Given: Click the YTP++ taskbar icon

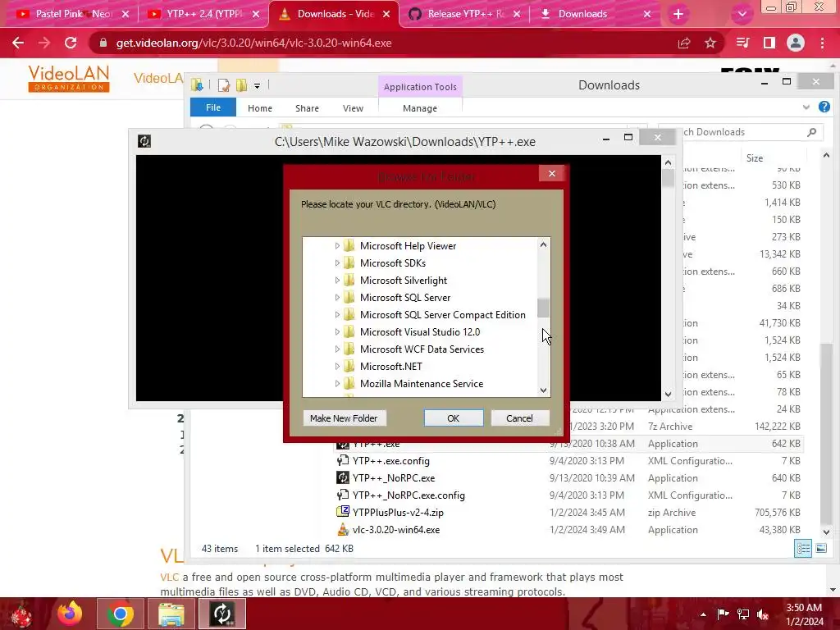Looking at the screenshot, I should click(222, 614).
